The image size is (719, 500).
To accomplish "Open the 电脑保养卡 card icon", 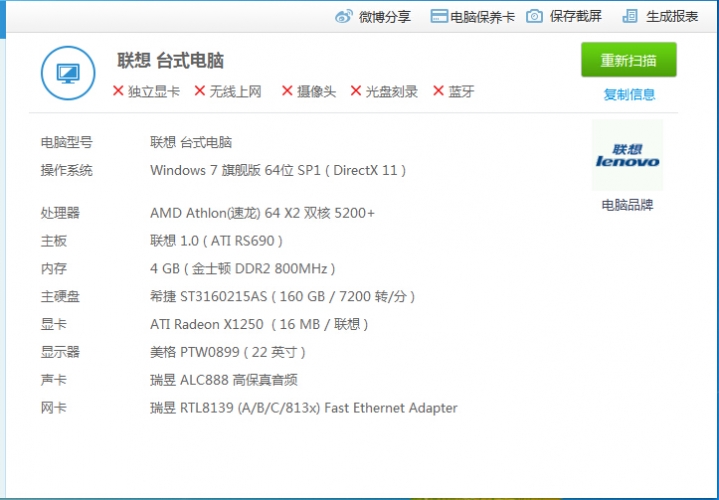I will click(439, 17).
